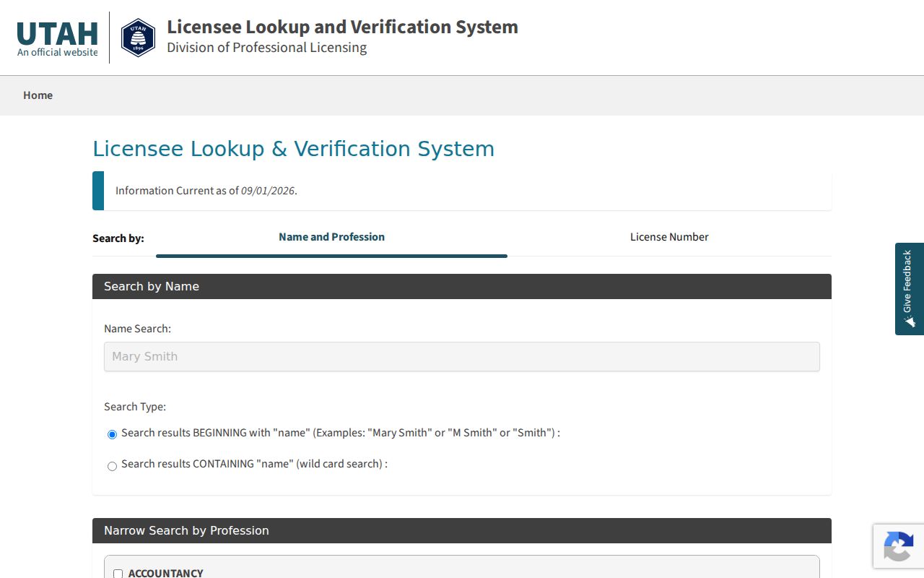The width and height of the screenshot is (924, 578).
Task: Click the Search by Name section header
Action: point(462,286)
